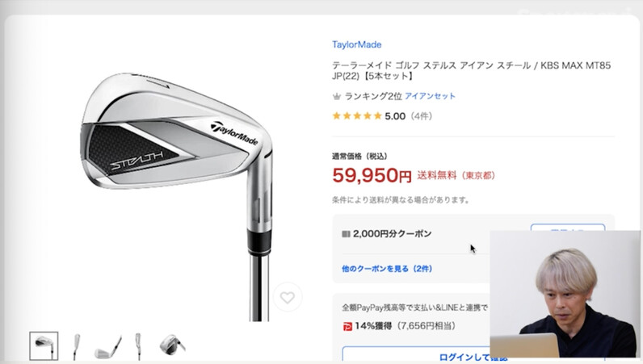This screenshot has width=643, height=364.
Task: Click the coupon acquire button
Action: coord(568,228)
